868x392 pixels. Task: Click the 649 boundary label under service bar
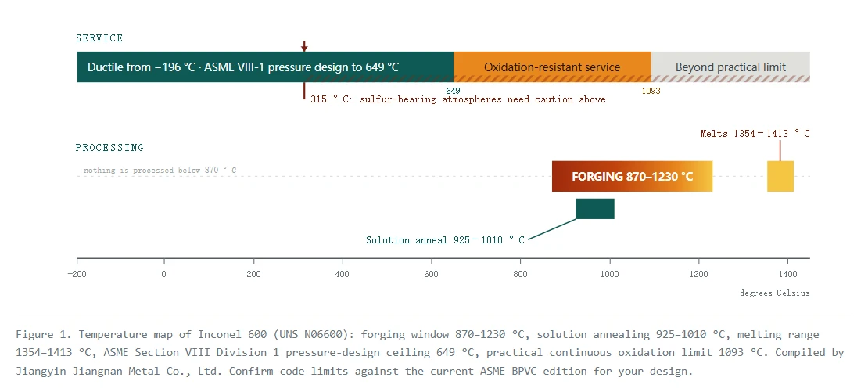[453, 91]
